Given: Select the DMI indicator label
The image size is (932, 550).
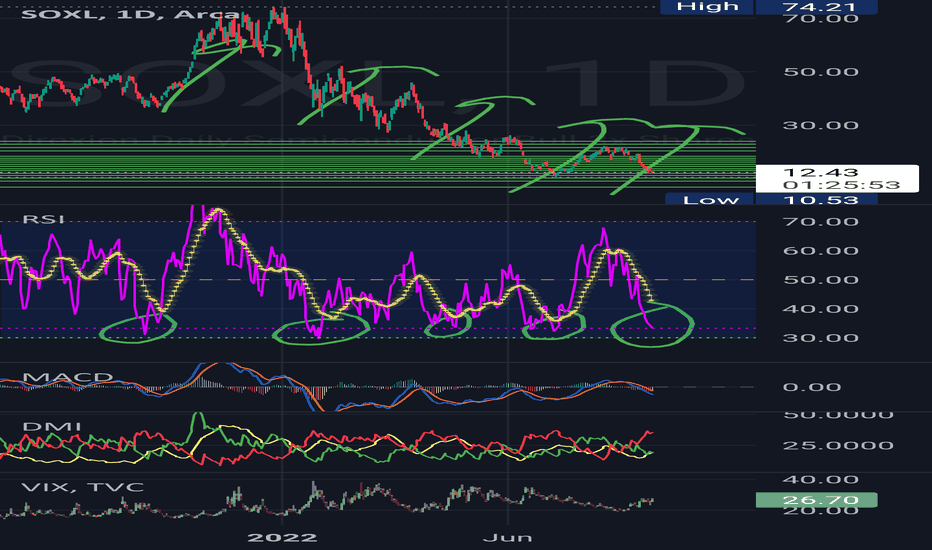Looking at the screenshot, I should pos(52,426).
